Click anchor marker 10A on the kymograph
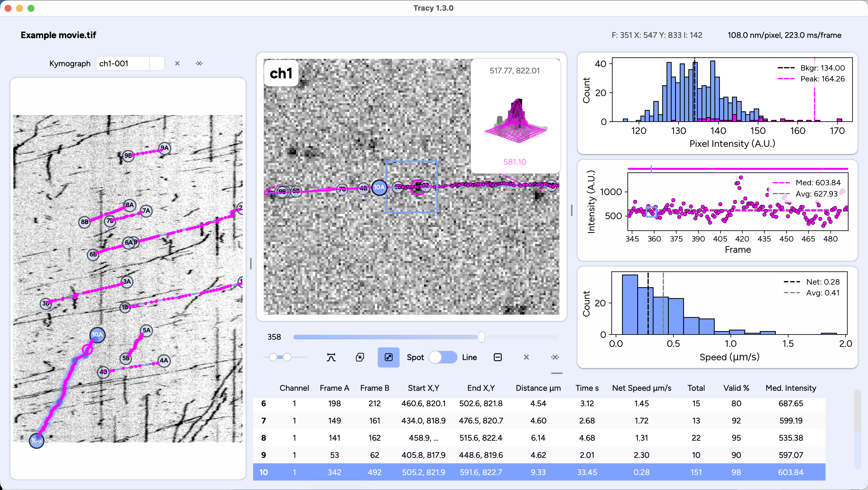This screenshot has height=490, width=868. 97,335
